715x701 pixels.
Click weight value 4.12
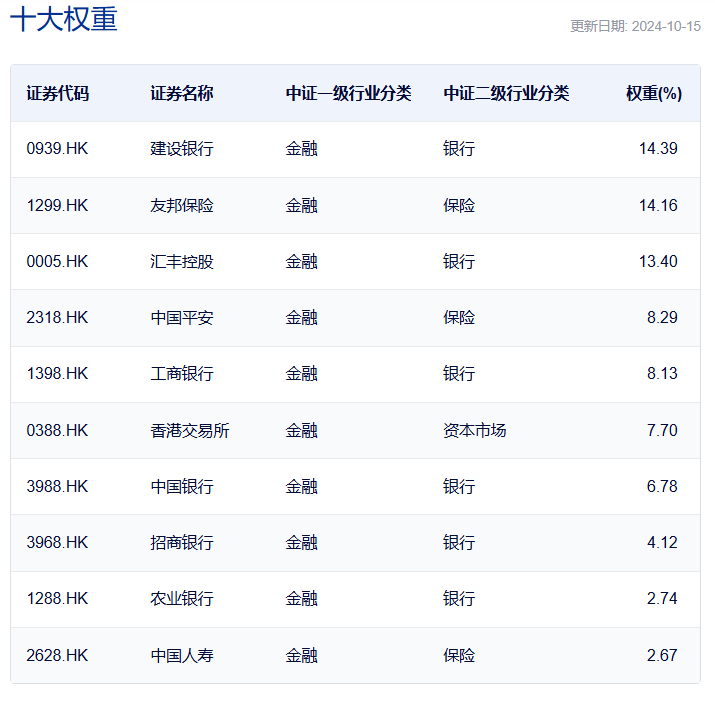(x=662, y=543)
